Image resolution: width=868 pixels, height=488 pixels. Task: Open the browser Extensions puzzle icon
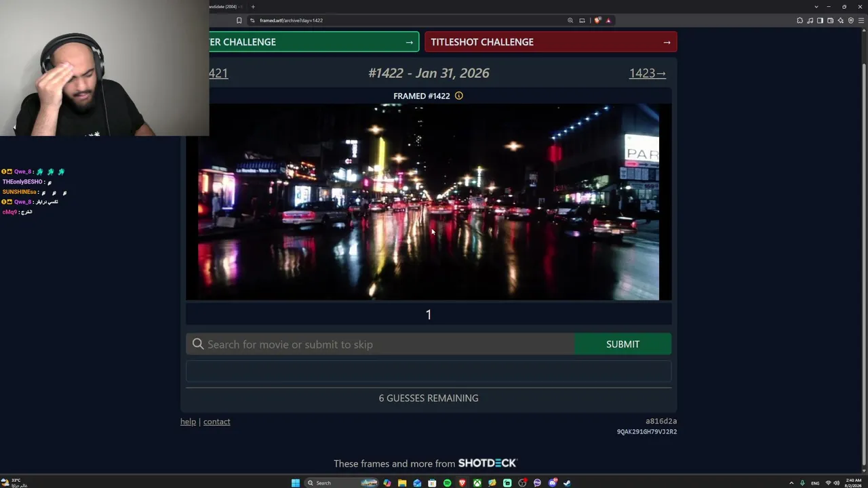800,20
